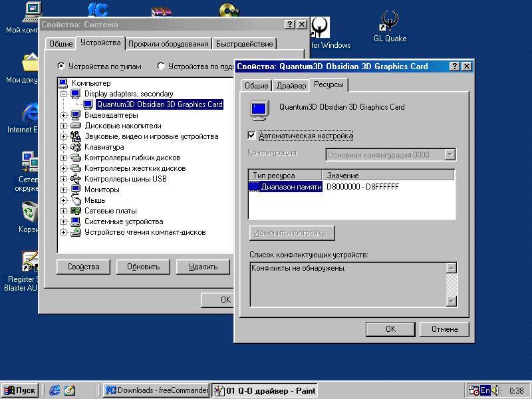
Task: Click the Контроллеры шины USB icon
Action: 76,179
